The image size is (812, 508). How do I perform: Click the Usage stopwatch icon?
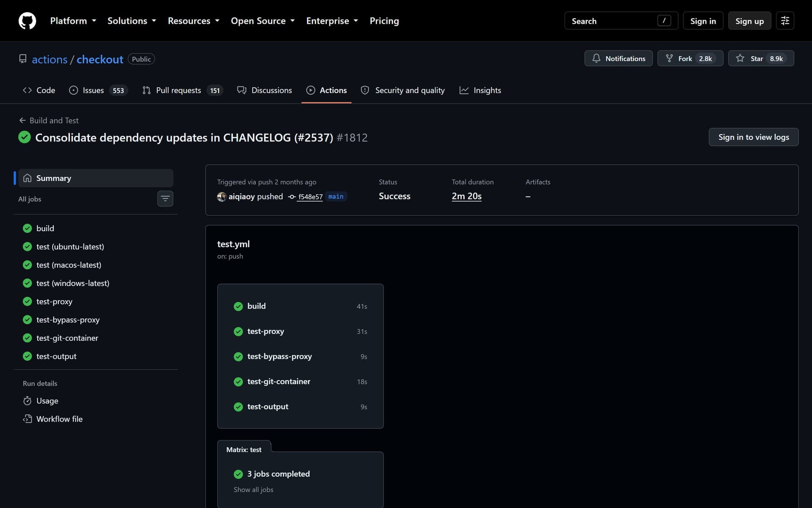[27, 400]
